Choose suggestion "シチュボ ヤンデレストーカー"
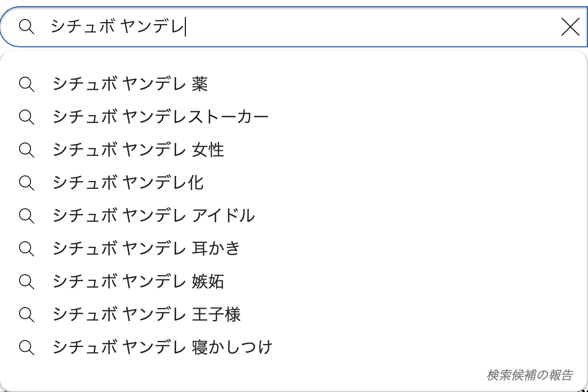The height and width of the screenshot is (392, 588). coord(161,117)
